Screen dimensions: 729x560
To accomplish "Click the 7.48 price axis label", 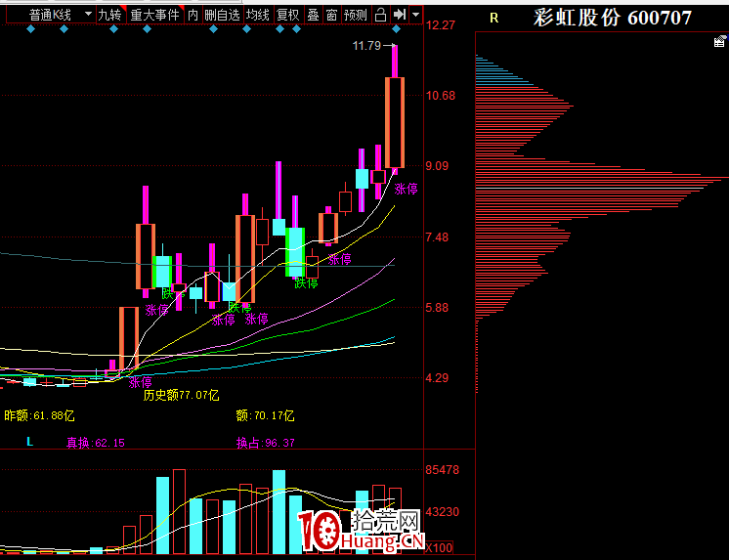I will point(437,237).
